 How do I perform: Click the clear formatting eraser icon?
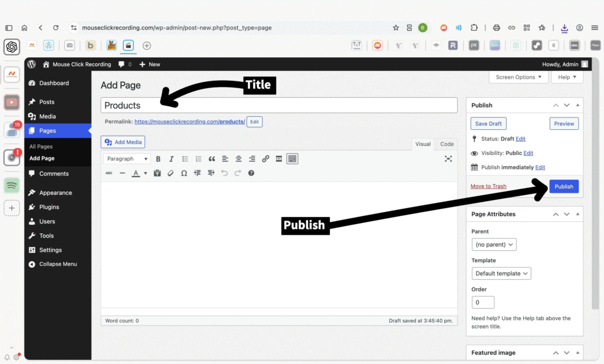(x=170, y=173)
